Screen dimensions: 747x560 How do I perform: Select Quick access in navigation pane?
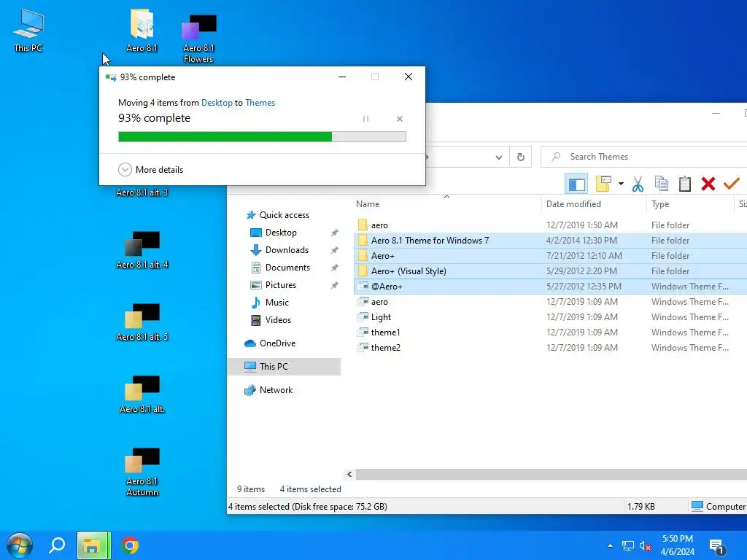(278, 215)
